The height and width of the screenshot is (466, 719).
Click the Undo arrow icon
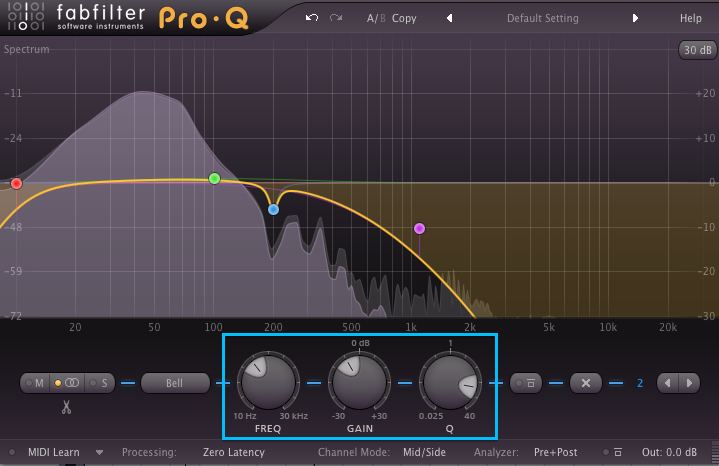[x=312, y=18]
